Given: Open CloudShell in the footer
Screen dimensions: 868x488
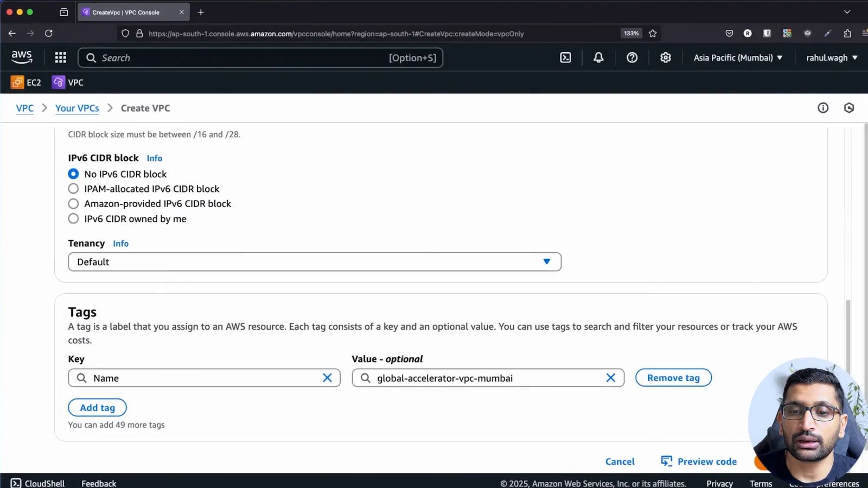Looking at the screenshot, I should coord(38,483).
